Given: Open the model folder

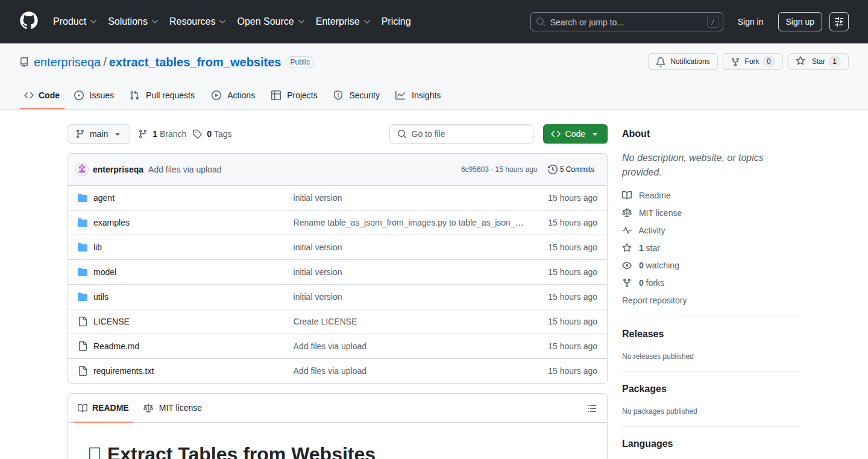Looking at the screenshot, I should click(105, 272).
